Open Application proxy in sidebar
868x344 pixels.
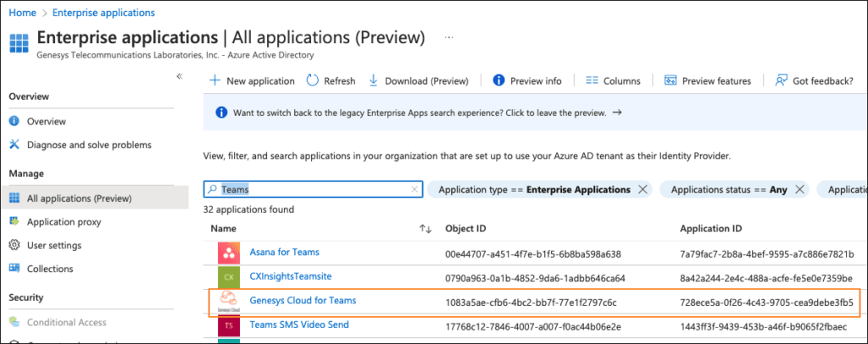coord(64,222)
